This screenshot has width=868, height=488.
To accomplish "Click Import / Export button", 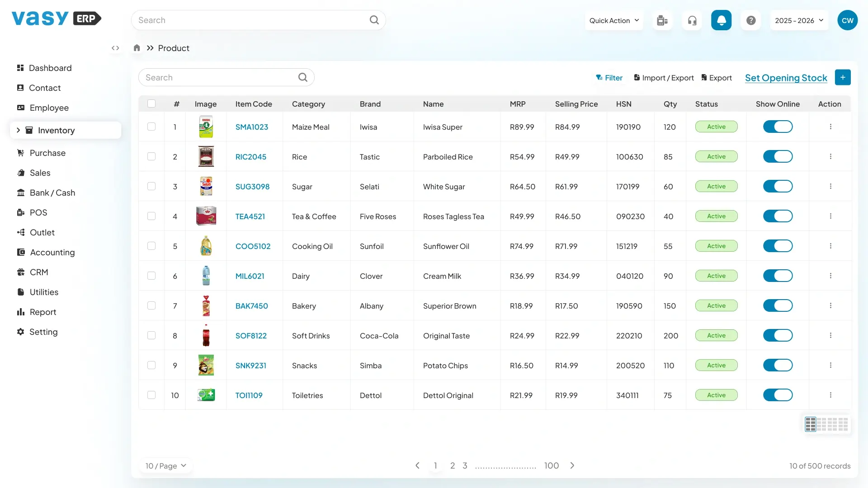I will (x=664, y=78).
